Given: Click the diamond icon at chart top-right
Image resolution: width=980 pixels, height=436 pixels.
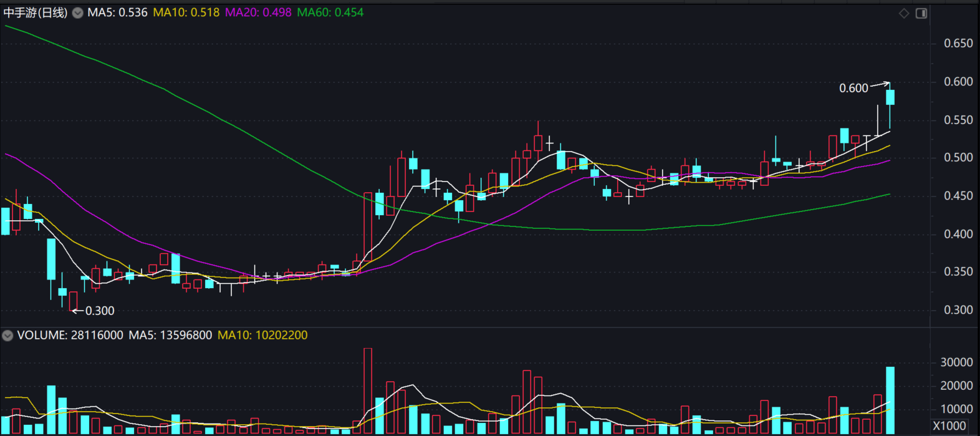Looking at the screenshot, I should [x=904, y=13].
